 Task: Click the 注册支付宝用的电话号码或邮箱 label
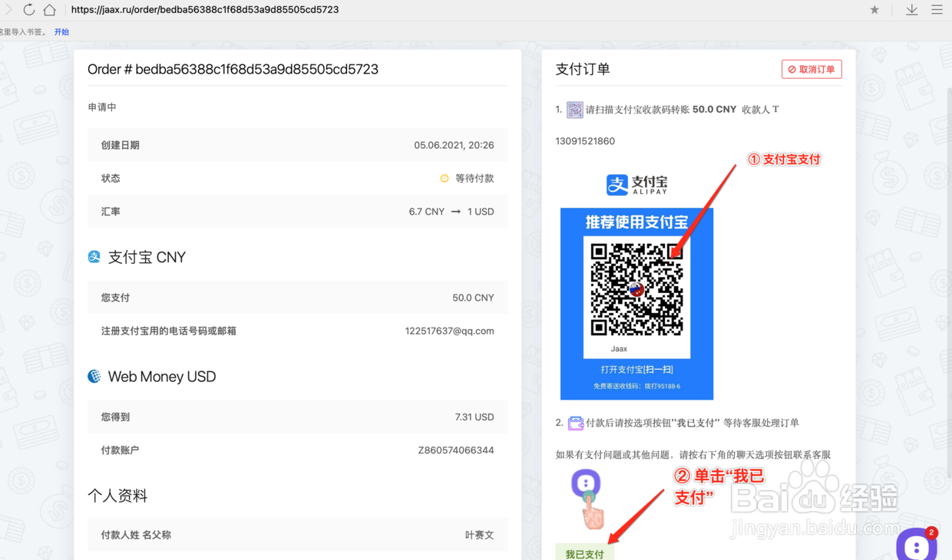click(x=169, y=331)
